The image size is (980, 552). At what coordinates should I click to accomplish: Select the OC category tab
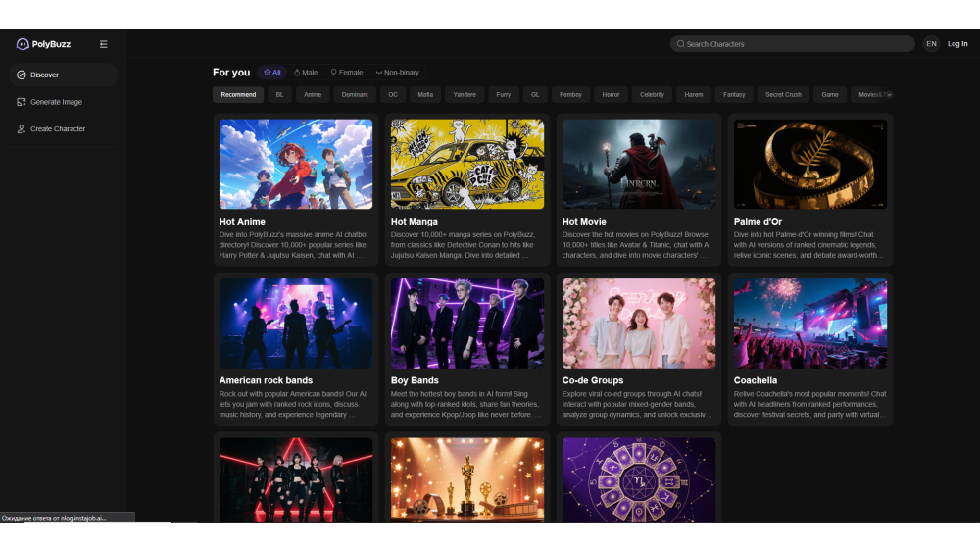click(393, 95)
